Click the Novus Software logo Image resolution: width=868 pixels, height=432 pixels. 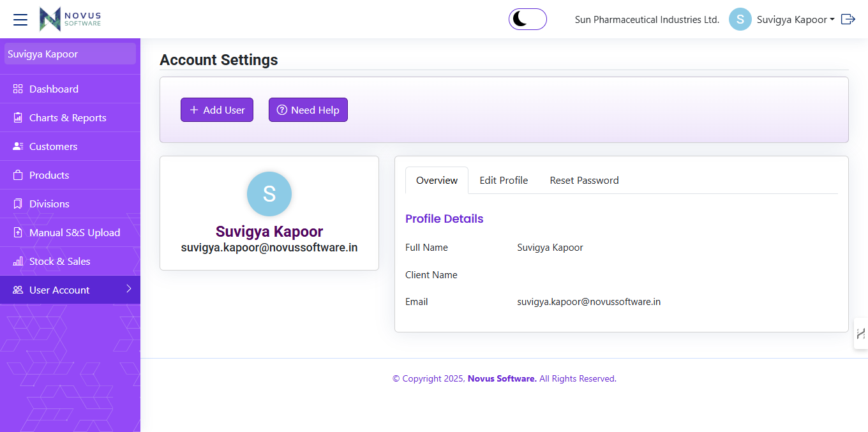coord(70,19)
